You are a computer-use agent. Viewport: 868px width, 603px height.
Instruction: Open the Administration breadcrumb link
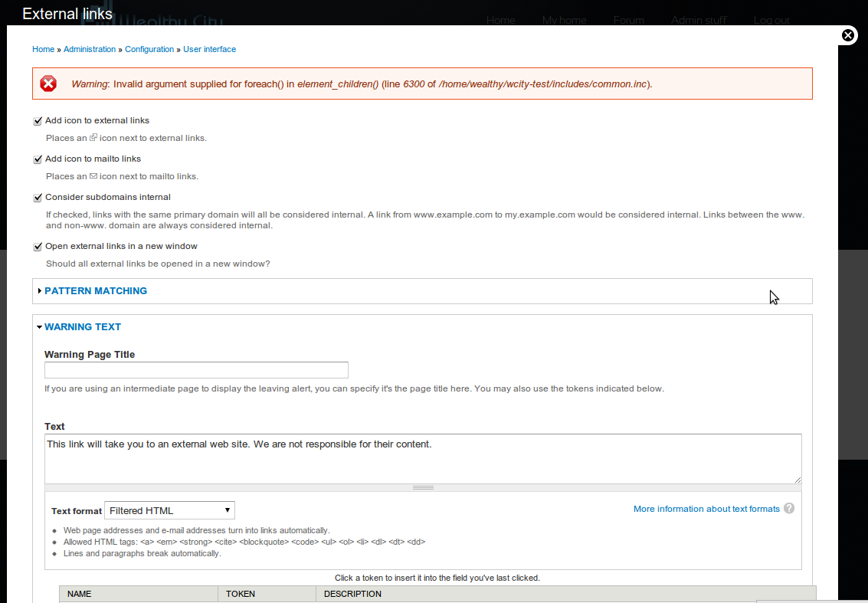[90, 49]
